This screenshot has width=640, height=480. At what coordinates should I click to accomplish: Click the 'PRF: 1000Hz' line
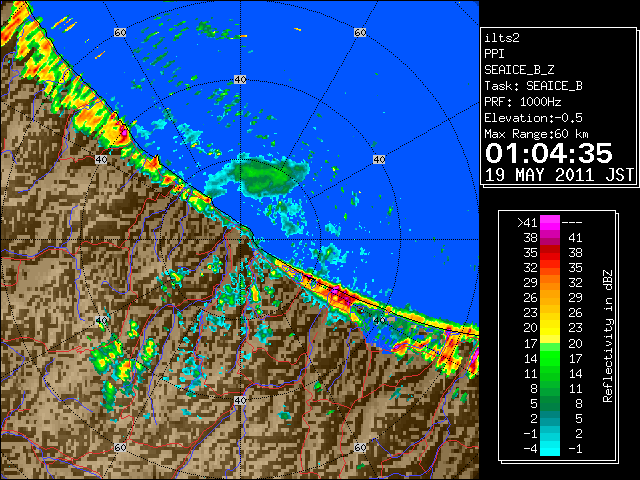(523, 102)
